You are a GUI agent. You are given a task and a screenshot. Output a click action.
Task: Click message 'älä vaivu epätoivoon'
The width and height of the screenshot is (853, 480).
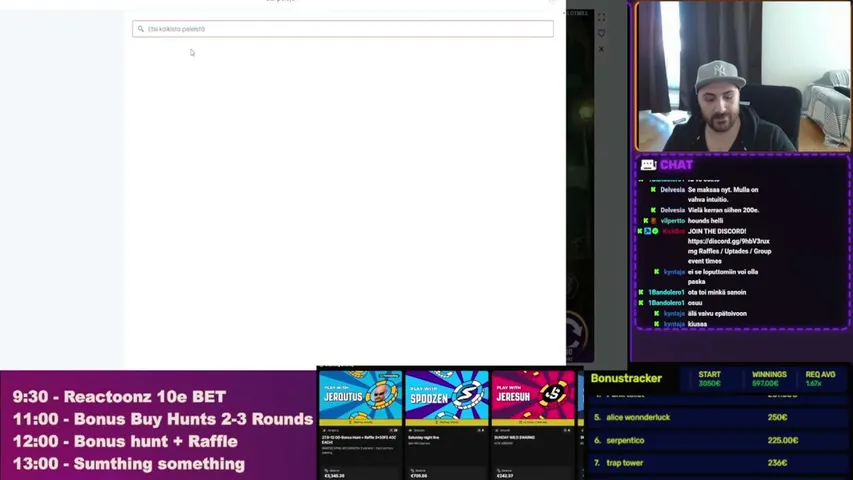pos(717,313)
